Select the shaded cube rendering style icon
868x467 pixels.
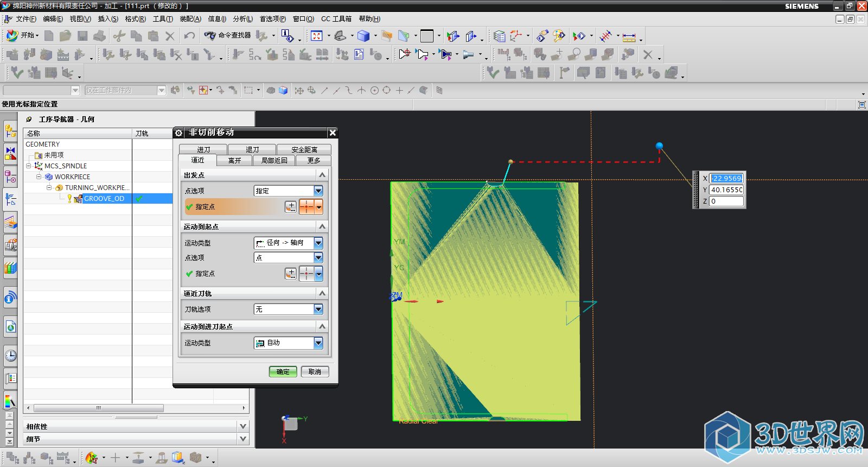coord(363,36)
